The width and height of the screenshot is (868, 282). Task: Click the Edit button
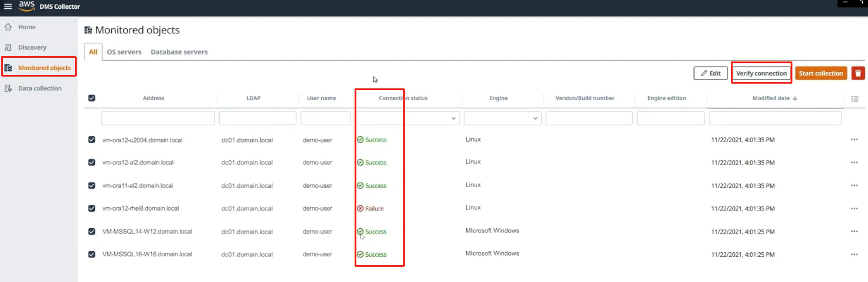[x=710, y=73]
